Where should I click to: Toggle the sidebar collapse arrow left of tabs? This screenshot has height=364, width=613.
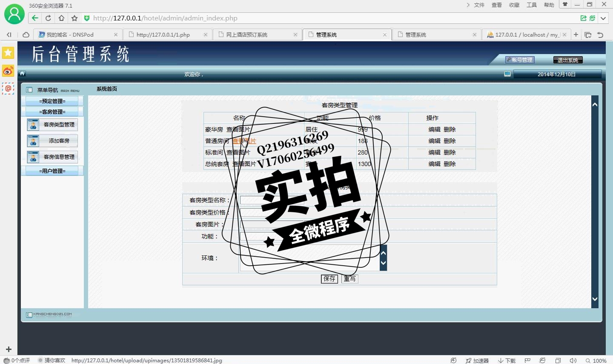pos(9,34)
